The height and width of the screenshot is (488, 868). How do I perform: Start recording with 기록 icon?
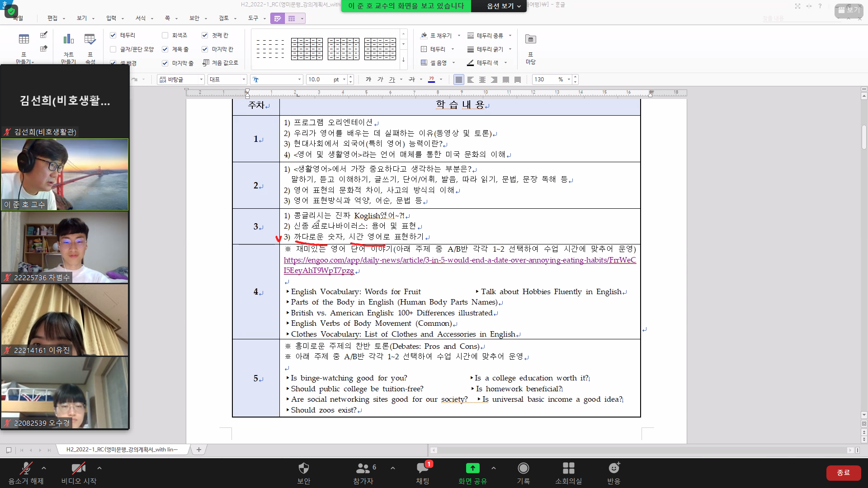click(x=523, y=469)
